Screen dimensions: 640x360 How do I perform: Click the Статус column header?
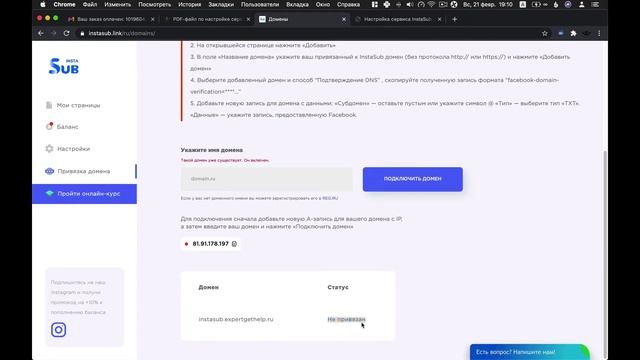coord(338,287)
